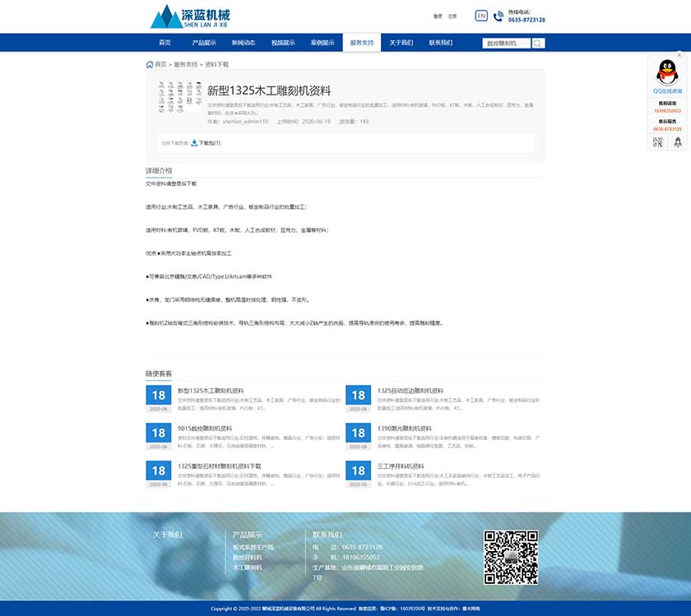Click the home icon in breadcrumb
691x616 pixels.
point(150,63)
